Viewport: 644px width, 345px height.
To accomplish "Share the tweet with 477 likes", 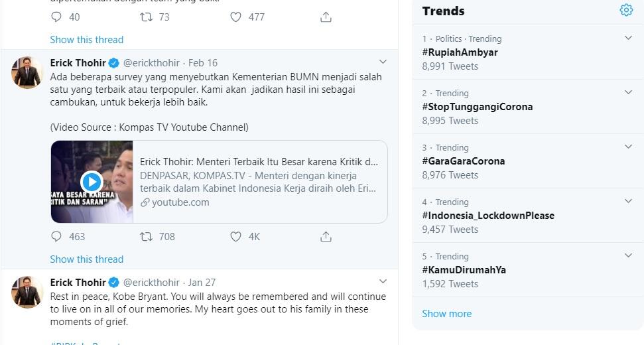I will (x=326, y=17).
